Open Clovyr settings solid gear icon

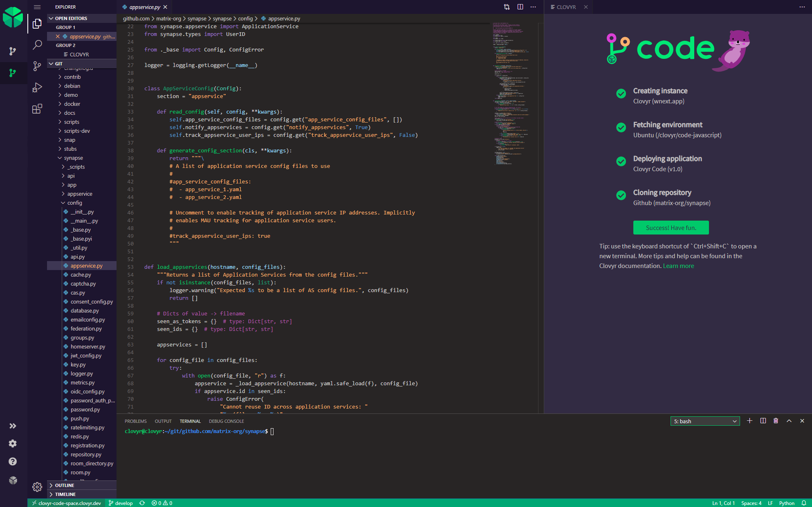(x=13, y=444)
